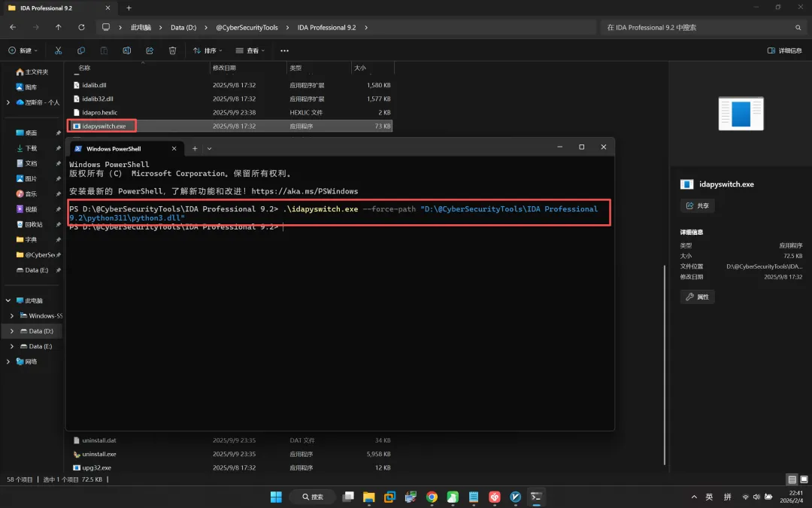Go up one folder level

click(x=58, y=28)
